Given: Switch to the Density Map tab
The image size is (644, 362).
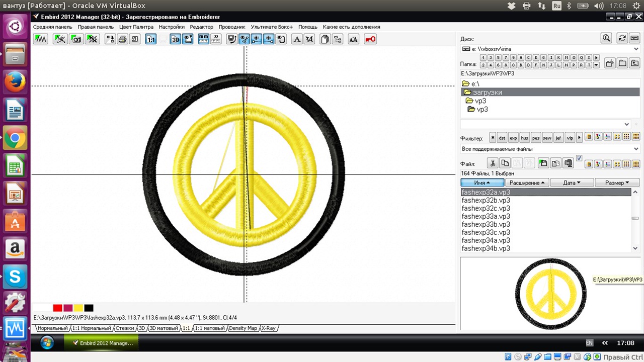Looking at the screenshot, I should tap(244, 328).
